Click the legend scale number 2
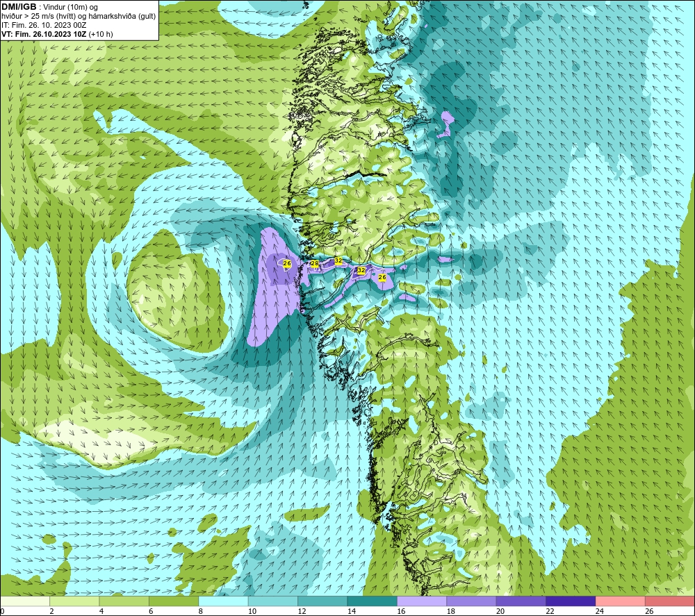 coord(52,611)
